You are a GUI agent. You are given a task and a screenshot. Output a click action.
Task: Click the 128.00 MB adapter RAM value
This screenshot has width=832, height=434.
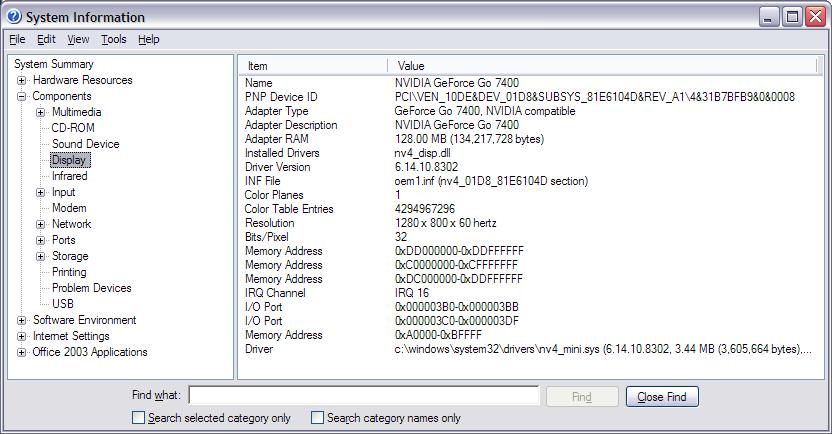tap(470, 139)
